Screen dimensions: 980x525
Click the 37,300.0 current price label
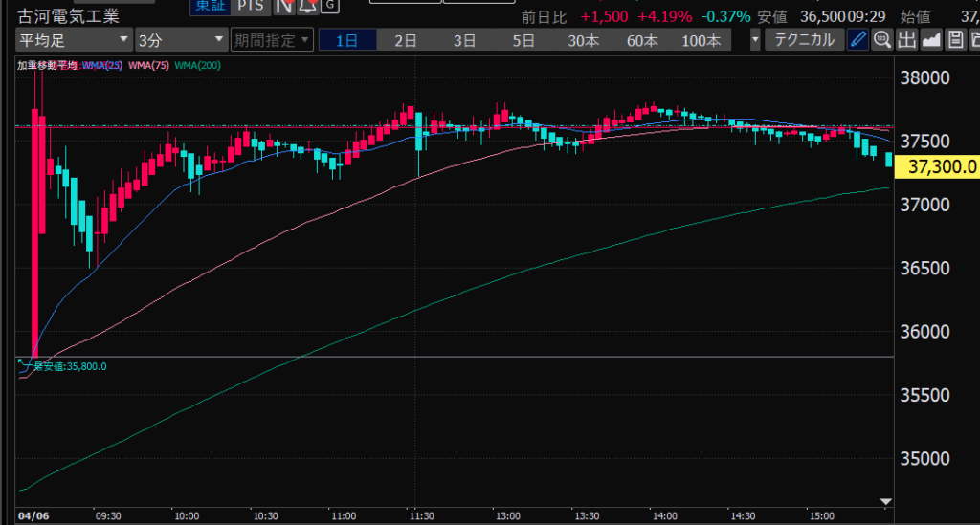point(943,167)
